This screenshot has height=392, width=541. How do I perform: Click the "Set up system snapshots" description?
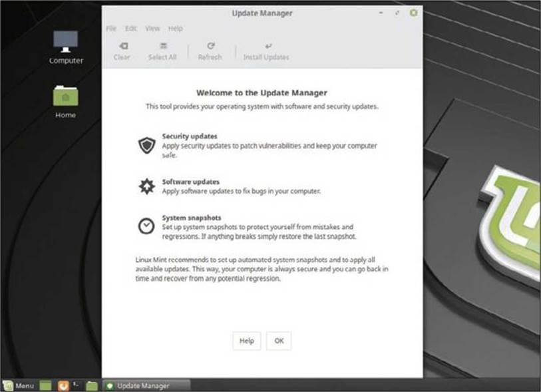[x=259, y=232]
